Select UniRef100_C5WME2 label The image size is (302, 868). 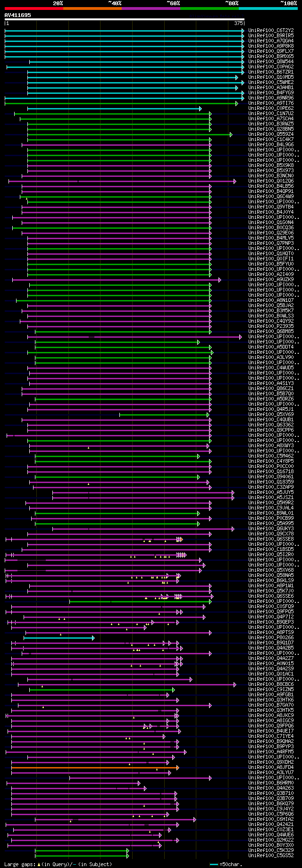[271, 82]
